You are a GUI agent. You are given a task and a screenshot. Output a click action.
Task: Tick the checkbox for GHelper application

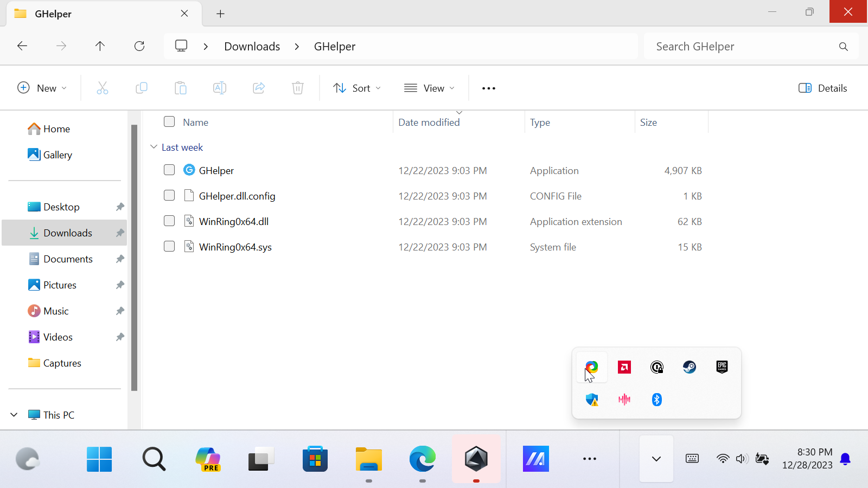169,170
